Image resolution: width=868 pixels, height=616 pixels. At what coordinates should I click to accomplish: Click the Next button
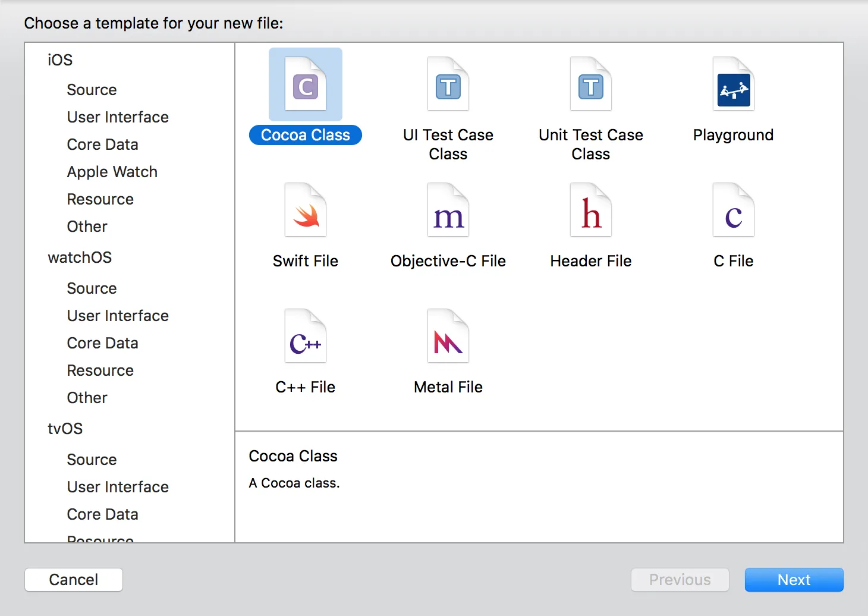794,580
